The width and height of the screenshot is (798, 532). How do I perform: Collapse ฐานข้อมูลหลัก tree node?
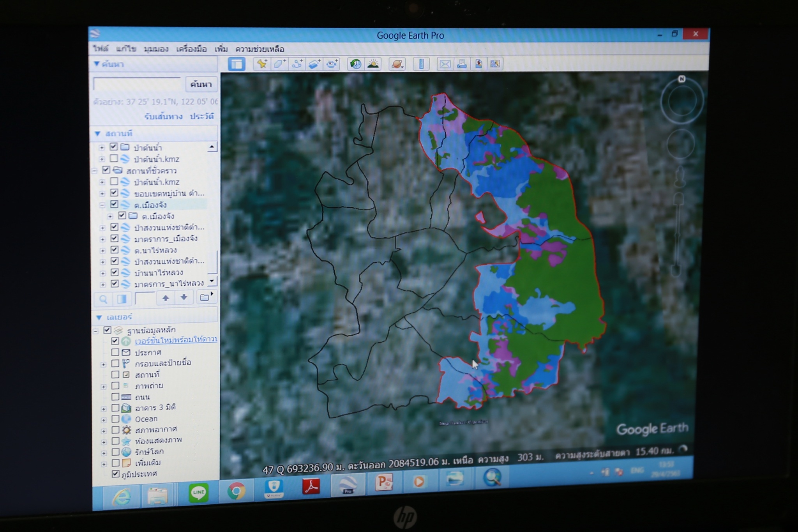tap(96, 331)
